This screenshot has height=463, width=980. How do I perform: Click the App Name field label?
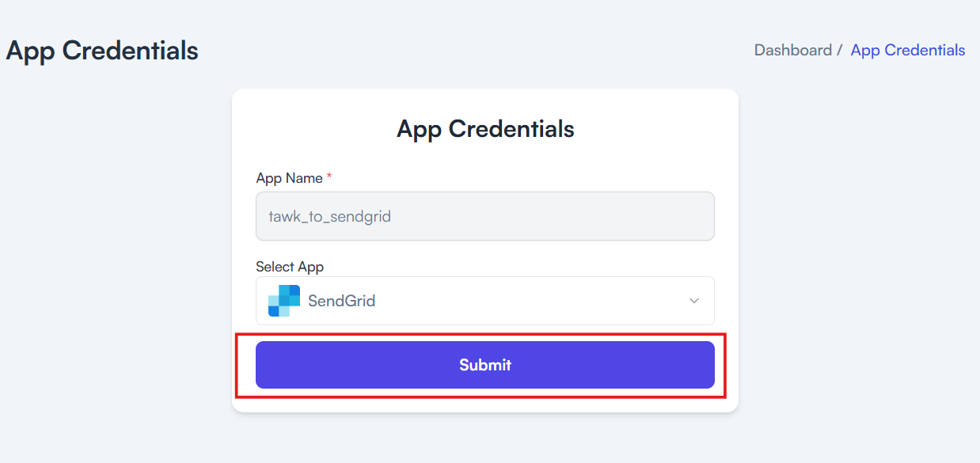[x=289, y=178]
